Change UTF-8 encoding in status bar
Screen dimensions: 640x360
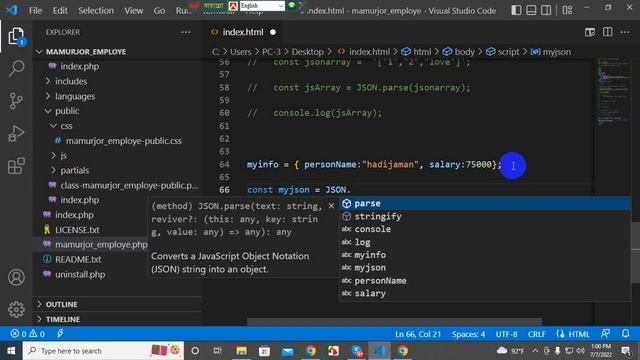point(506,334)
